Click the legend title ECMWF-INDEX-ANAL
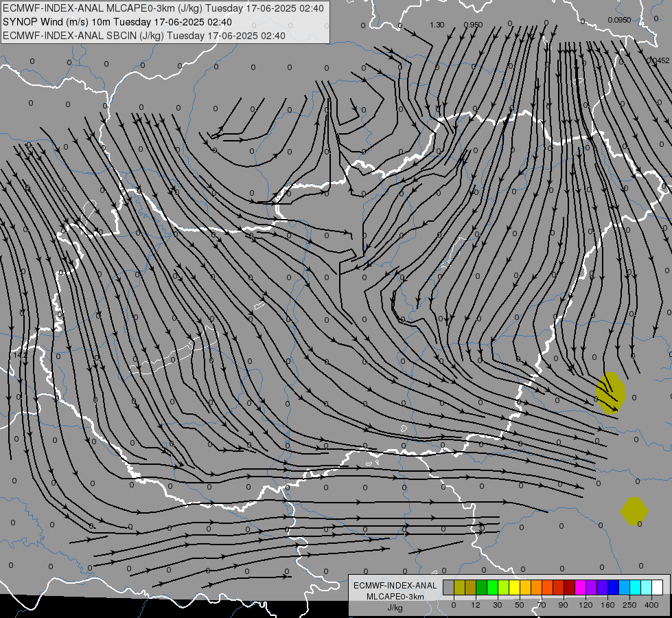Image resolution: width=672 pixels, height=618 pixels. coord(395,586)
